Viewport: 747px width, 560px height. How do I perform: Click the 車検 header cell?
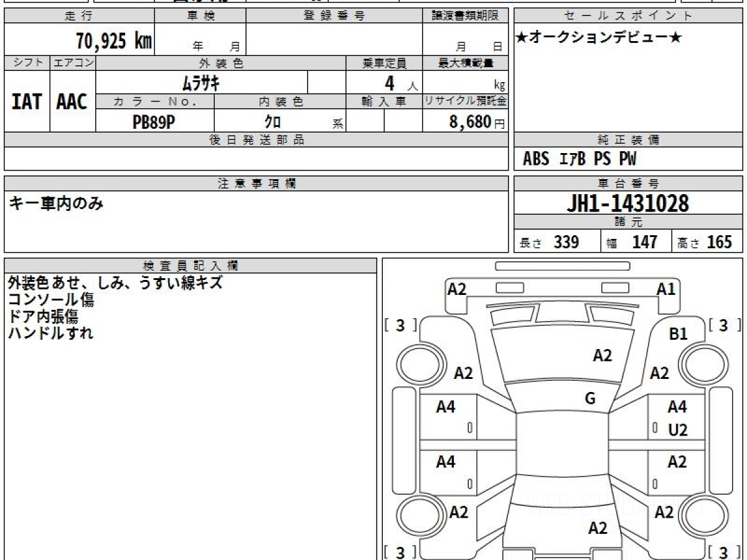[x=200, y=16]
